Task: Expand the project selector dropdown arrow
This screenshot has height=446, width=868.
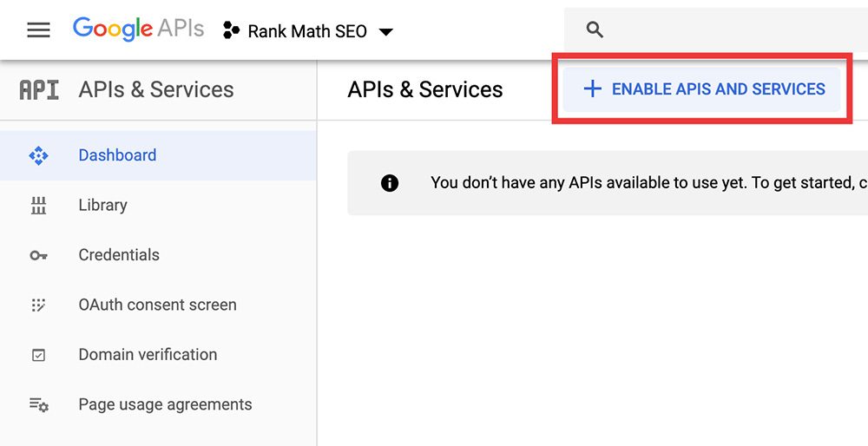Action: 386,32
